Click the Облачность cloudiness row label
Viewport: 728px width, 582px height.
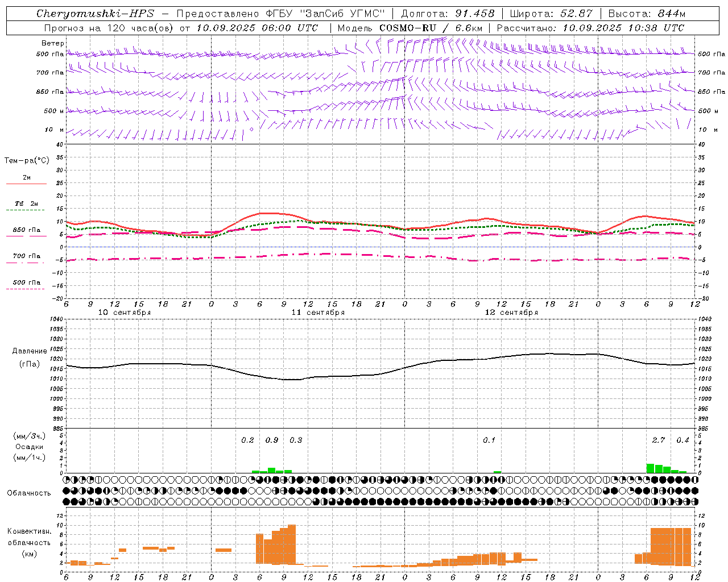tap(29, 493)
